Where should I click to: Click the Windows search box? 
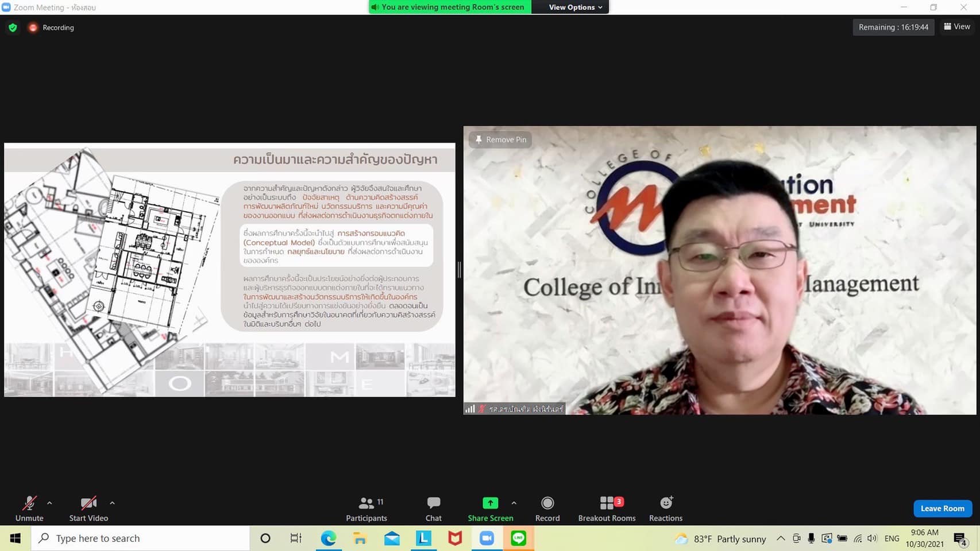pos(141,538)
